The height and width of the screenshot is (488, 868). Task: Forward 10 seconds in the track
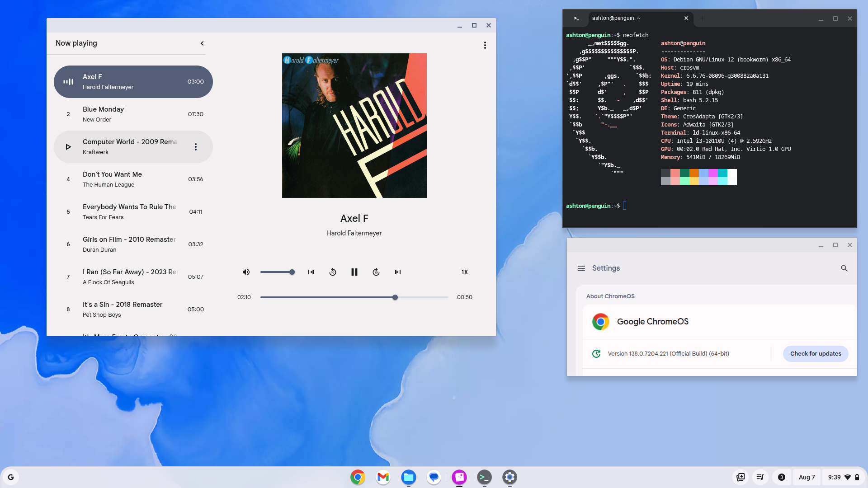coord(376,272)
